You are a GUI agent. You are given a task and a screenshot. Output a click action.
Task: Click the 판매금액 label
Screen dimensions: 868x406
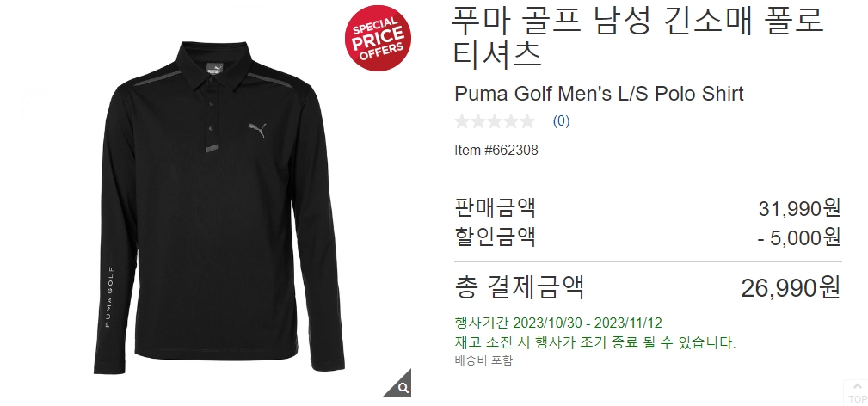coord(495,207)
